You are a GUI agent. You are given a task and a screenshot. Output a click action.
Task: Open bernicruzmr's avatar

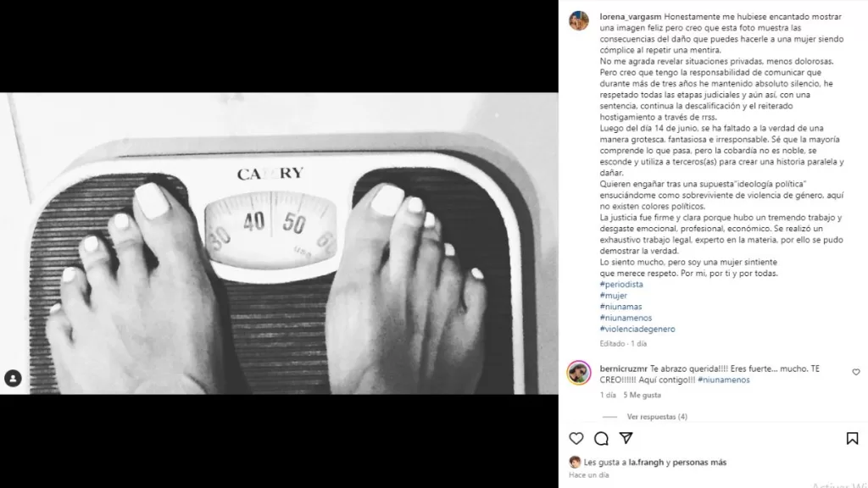[579, 373]
